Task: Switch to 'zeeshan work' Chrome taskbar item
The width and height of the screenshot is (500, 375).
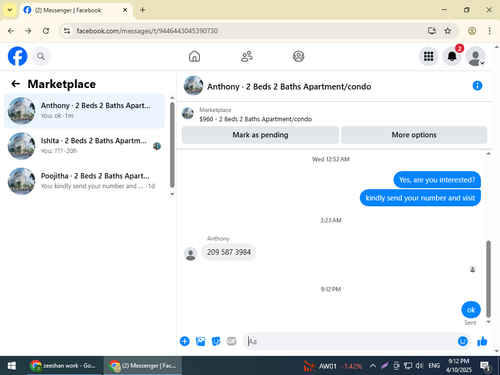Action: tap(63, 366)
